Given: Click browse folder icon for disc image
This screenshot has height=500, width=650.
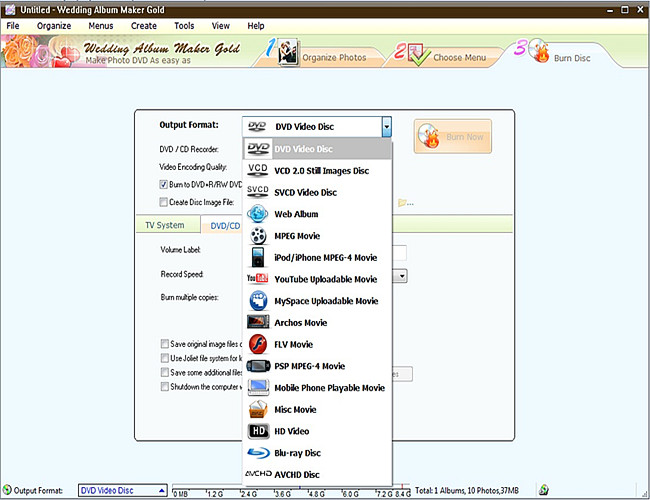Looking at the screenshot, I should [x=403, y=203].
